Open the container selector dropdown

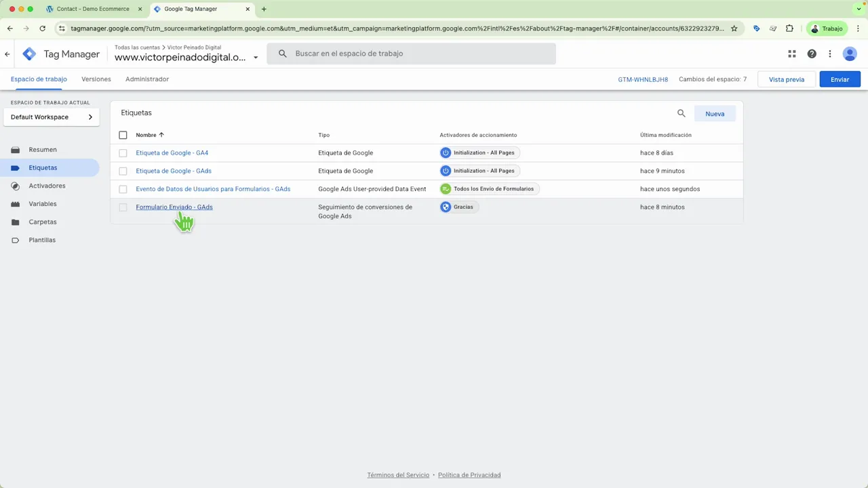tap(255, 58)
